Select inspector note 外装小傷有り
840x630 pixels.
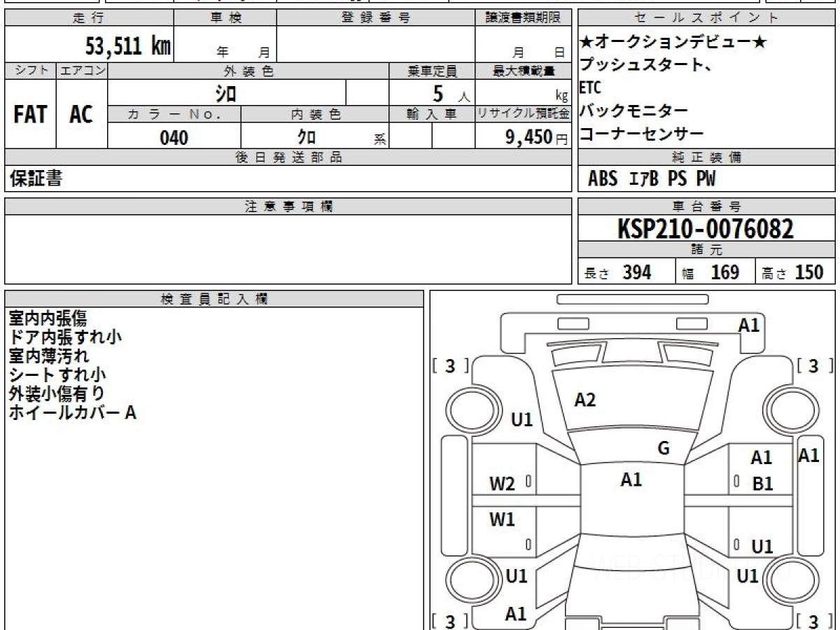(x=57, y=393)
